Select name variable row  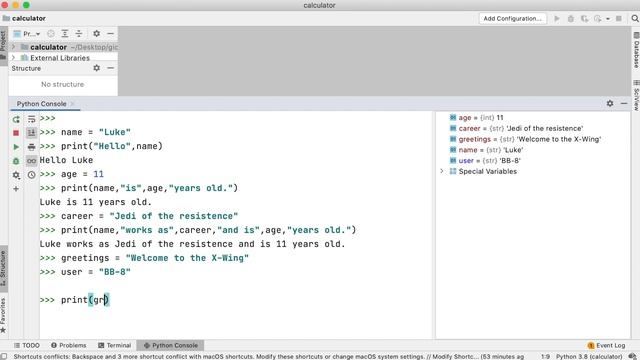click(533, 150)
